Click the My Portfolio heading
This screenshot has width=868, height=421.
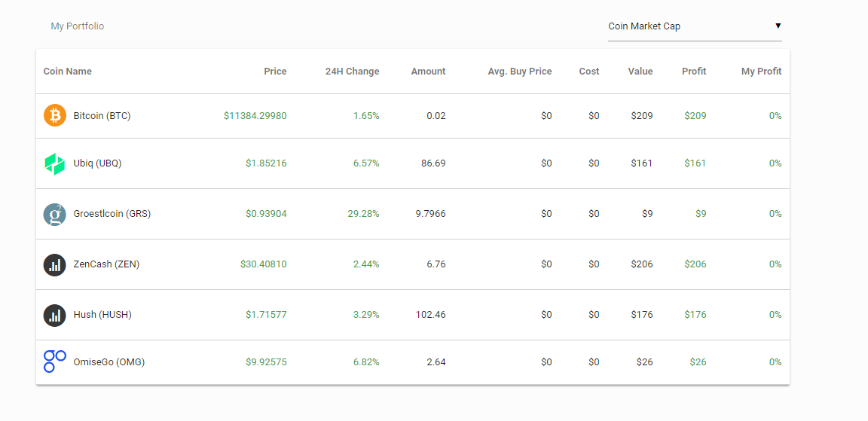(x=78, y=26)
